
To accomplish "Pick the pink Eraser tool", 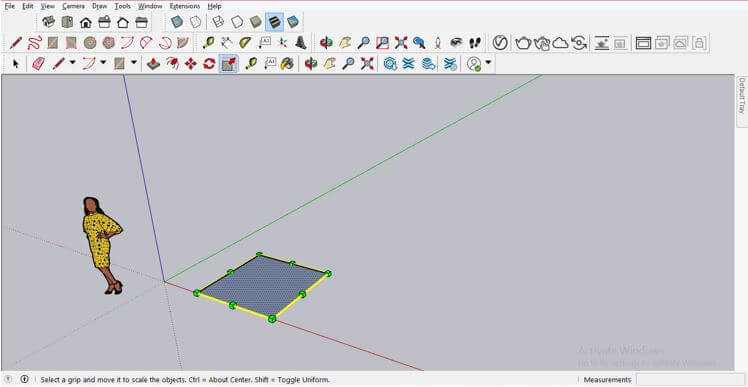I will coord(38,63).
